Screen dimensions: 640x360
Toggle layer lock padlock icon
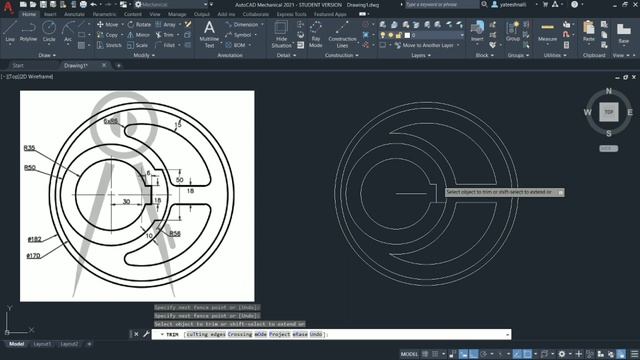[398, 36]
